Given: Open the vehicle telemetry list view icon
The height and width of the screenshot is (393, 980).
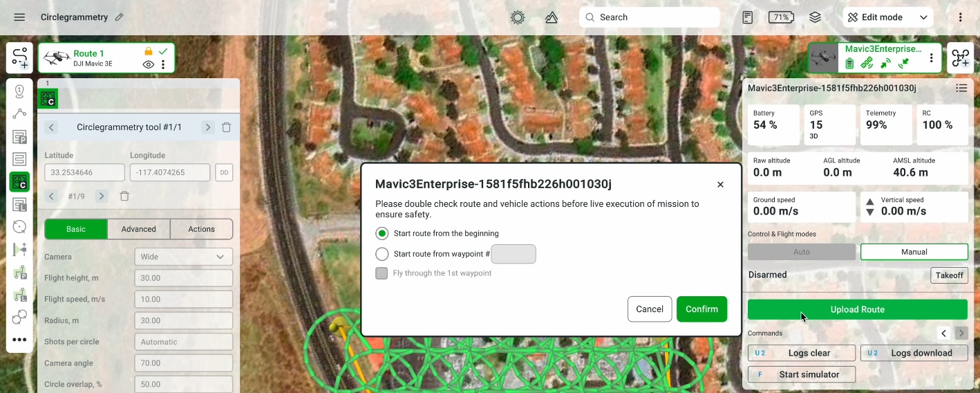Looking at the screenshot, I should pyautogui.click(x=961, y=88).
